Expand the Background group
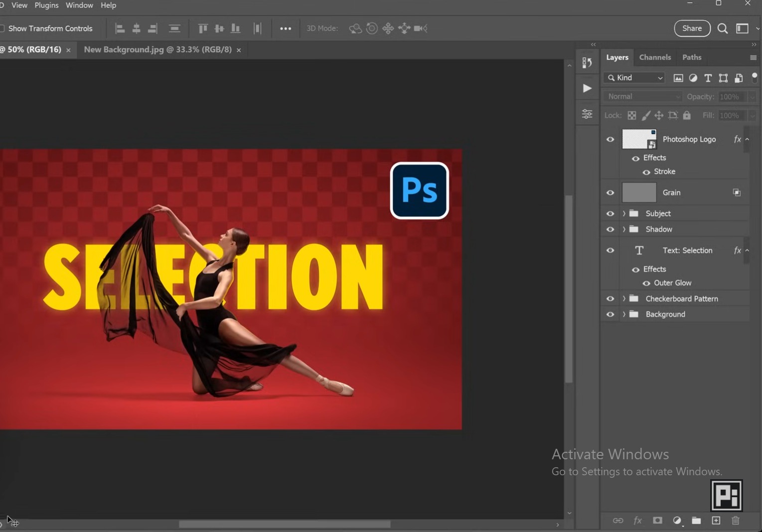Image resolution: width=762 pixels, height=532 pixels. pos(624,315)
